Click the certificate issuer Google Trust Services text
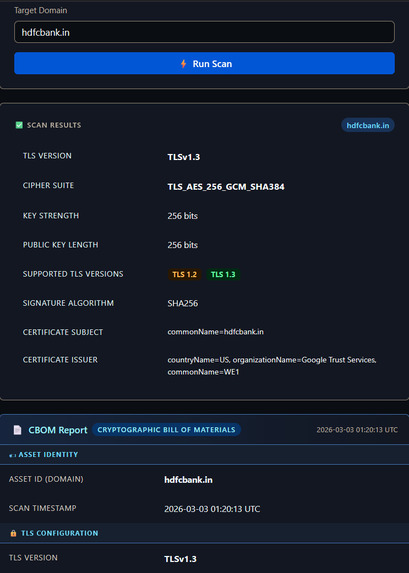This screenshot has width=409, height=573. click(x=272, y=366)
